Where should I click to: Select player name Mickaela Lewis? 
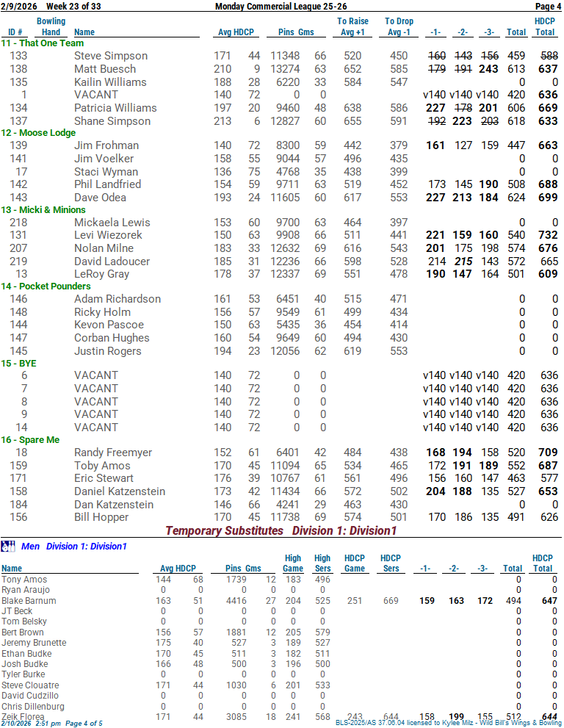[112, 223]
